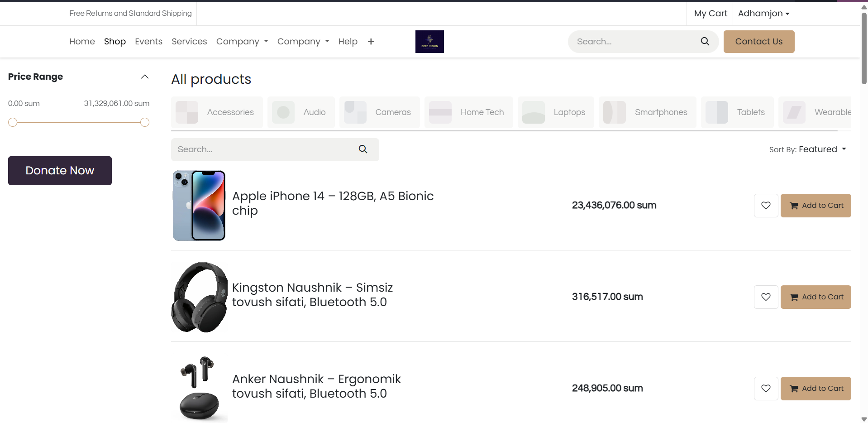Click the Kingston headphones product thumbnail
Image resolution: width=868 pixels, height=423 pixels.
(199, 297)
